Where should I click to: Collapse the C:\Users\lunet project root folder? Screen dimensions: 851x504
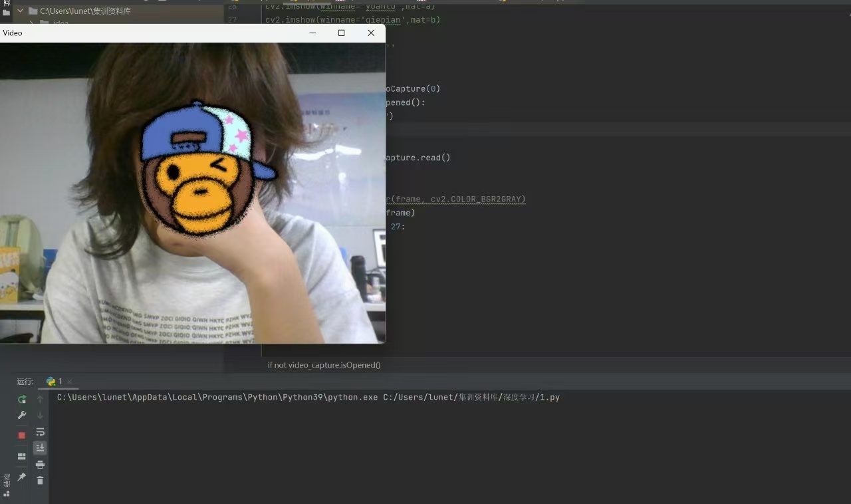pyautogui.click(x=19, y=11)
